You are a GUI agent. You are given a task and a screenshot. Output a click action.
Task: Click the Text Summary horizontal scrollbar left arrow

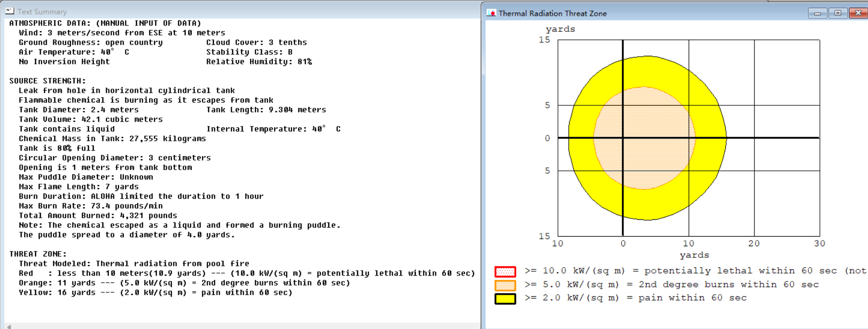(x=9, y=327)
